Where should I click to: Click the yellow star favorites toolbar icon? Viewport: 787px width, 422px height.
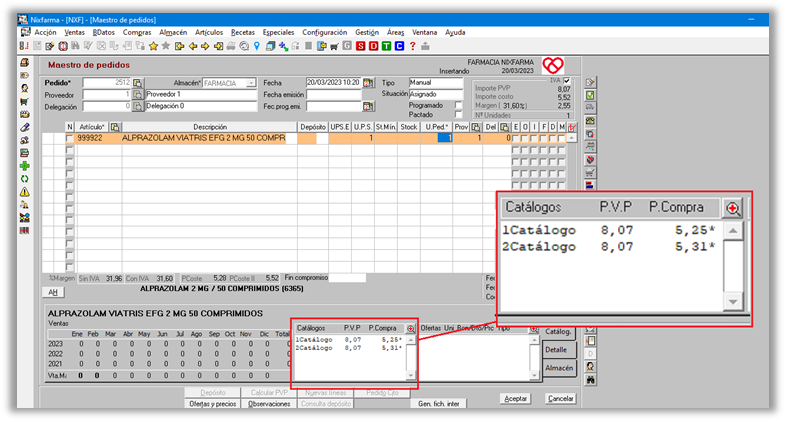153,46
